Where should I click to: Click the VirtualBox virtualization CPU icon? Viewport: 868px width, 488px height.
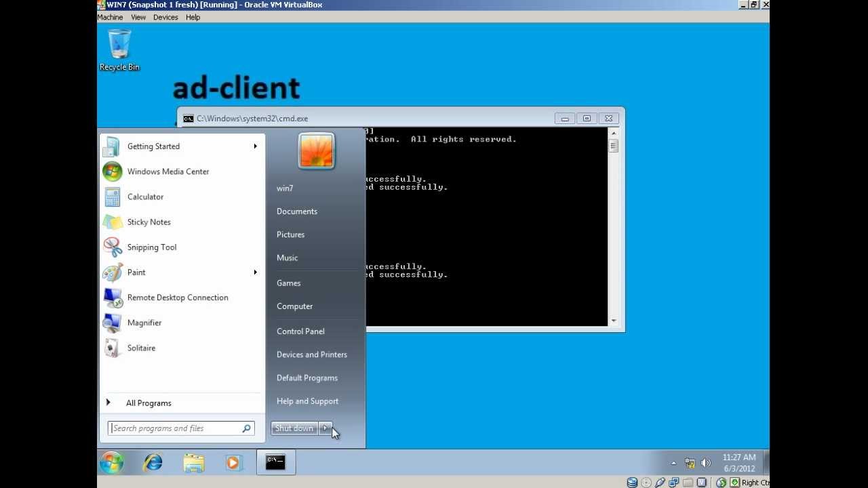pyautogui.click(x=703, y=483)
